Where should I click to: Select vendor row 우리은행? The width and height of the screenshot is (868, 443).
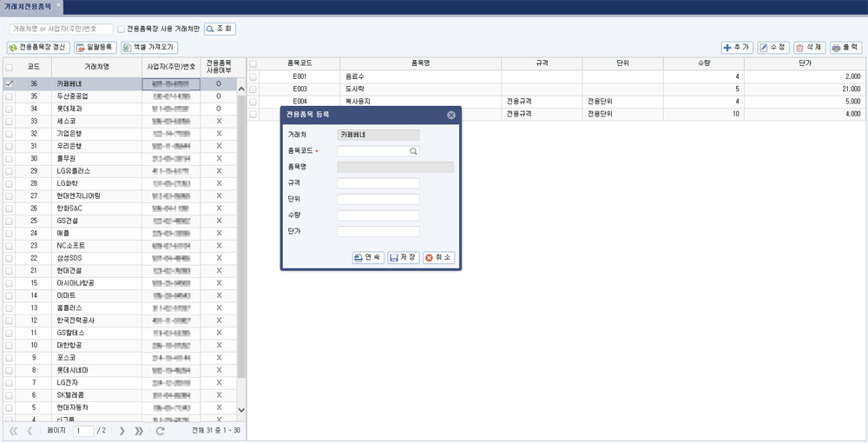(121, 146)
